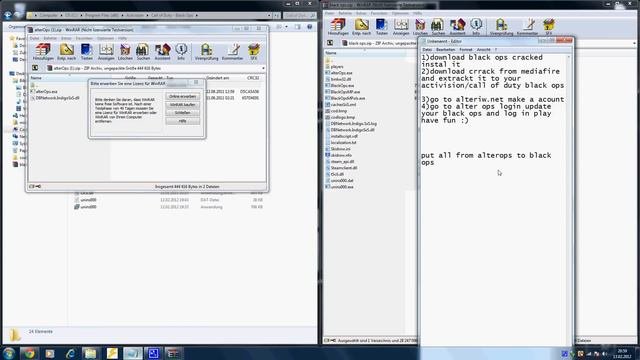
Task: Click Info icon in black ops.zip window
Action: pos(476,27)
